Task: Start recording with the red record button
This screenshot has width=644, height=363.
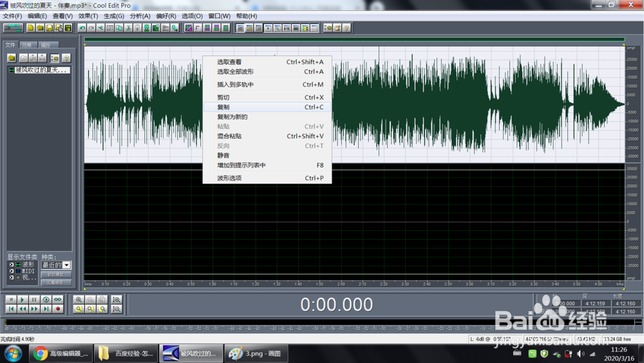Action: click(57, 309)
